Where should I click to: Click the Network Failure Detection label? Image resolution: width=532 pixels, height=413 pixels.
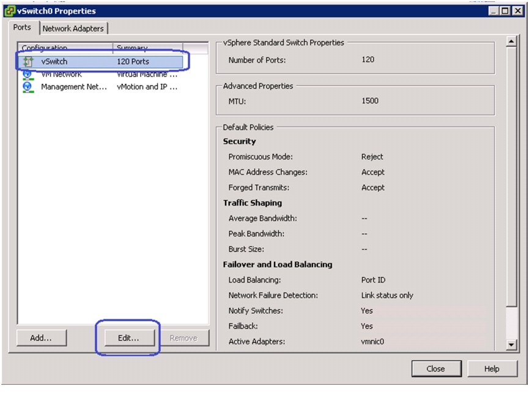click(x=273, y=296)
